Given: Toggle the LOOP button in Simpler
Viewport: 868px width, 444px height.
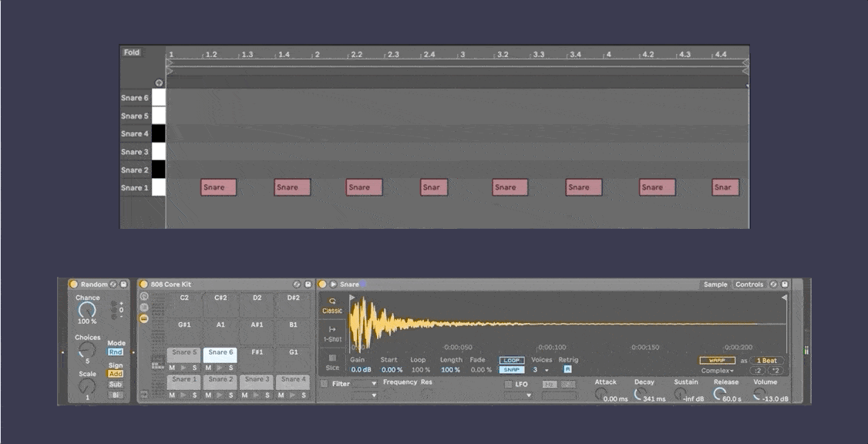Looking at the screenshot, I should (x=512, y=360).
